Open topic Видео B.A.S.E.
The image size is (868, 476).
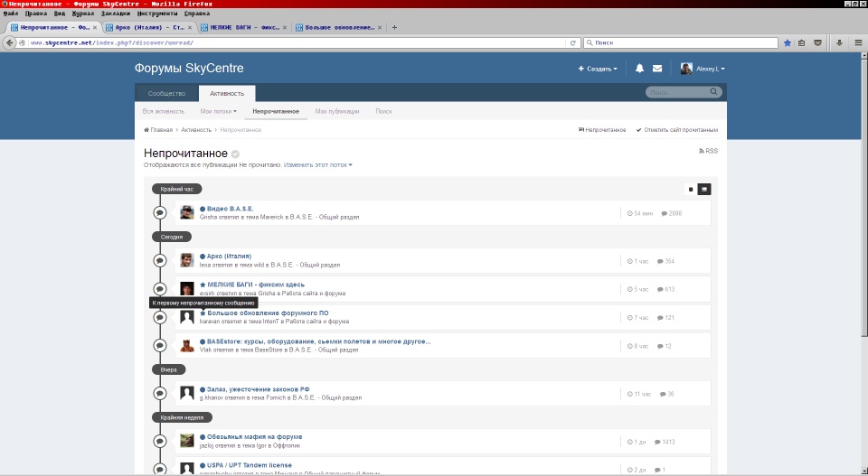(x=231, y=209)
